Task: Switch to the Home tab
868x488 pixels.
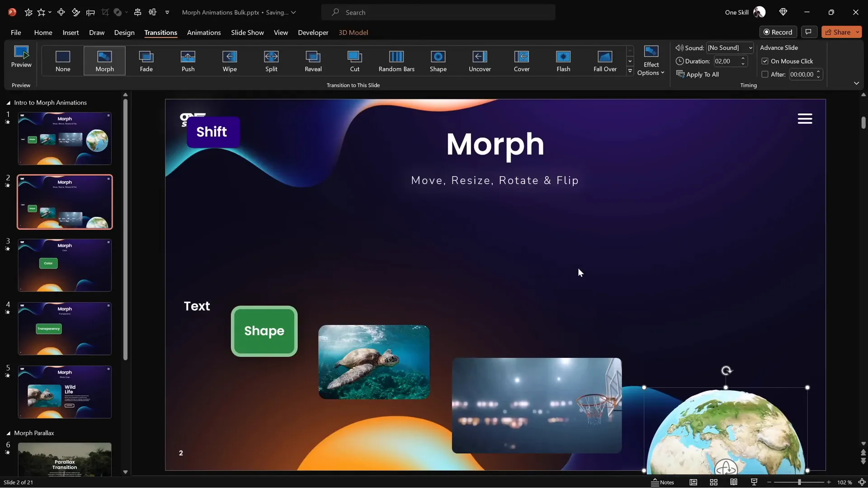Action: (43, 33)
